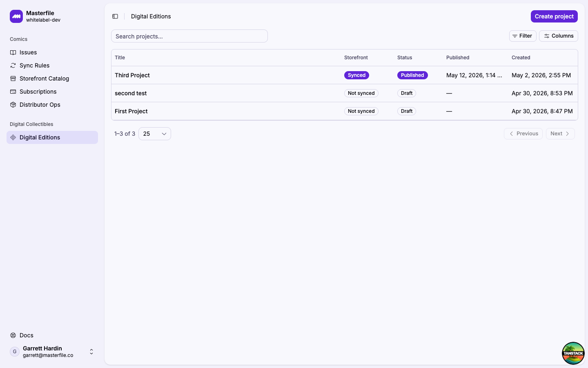Click Apr 30, 2026, 8:47 PM created date
Viewport: 588px width, 368px height.
[x=542, y=111]
